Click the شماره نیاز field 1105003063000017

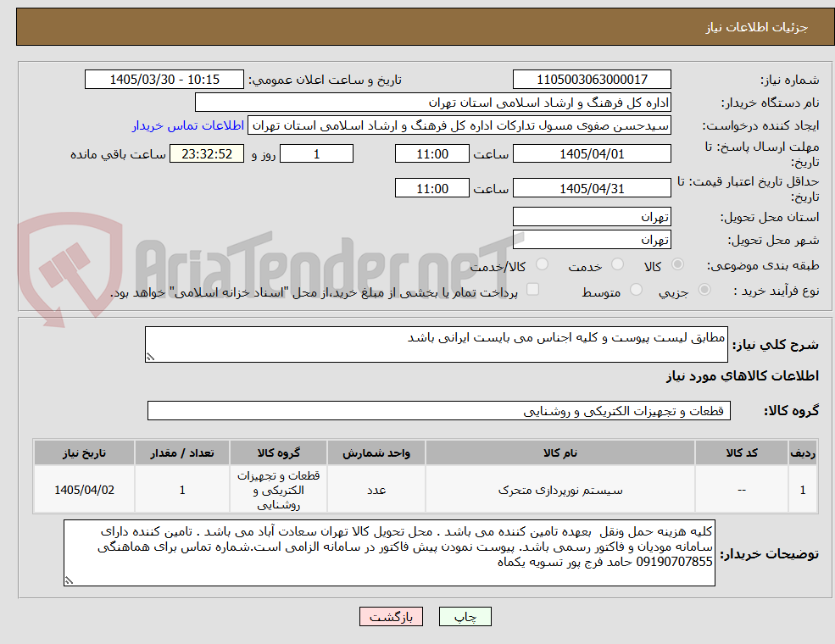tap(592, 80)
